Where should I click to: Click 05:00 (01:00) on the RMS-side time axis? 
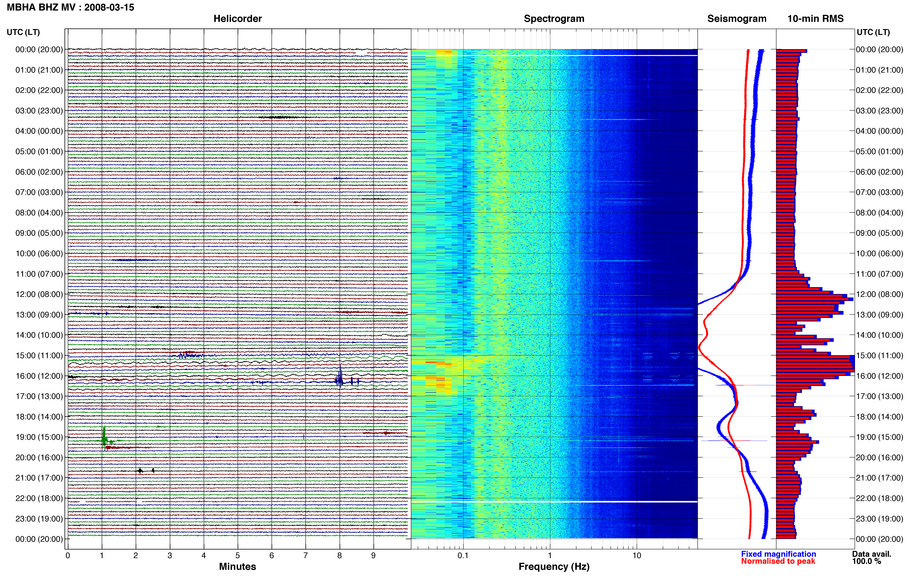879,151
